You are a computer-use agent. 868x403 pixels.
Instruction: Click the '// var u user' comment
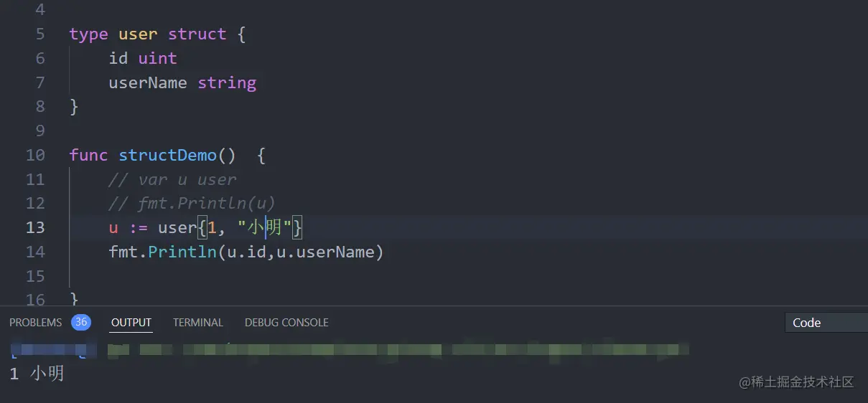tap(172, 179)
